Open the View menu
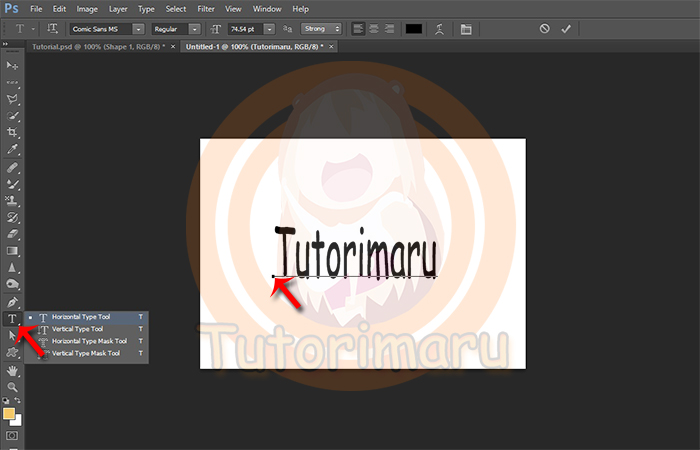 coord(233,9)
